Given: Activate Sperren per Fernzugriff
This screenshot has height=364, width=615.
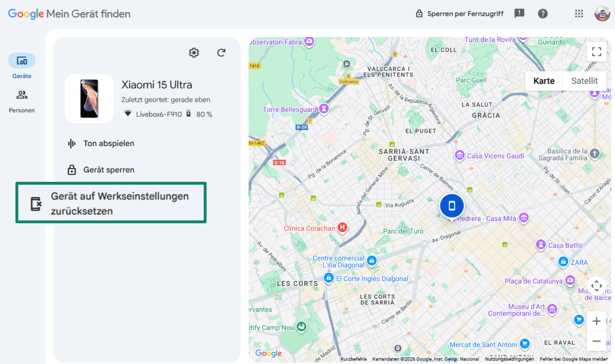Looking at the screenshot, I should (x=460, y=13).
